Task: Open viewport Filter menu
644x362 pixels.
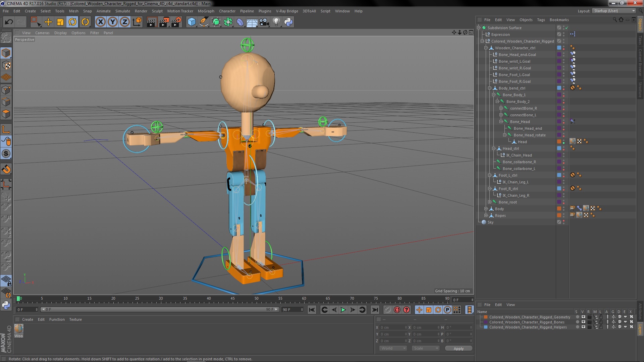Action: [95, 33]
